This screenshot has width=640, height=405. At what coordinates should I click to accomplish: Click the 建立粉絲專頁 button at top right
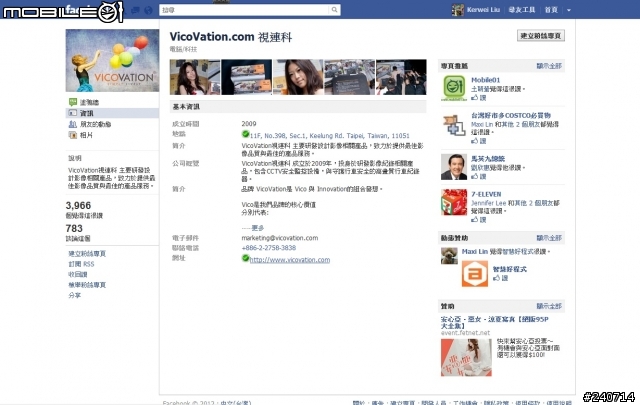(541, 36)
